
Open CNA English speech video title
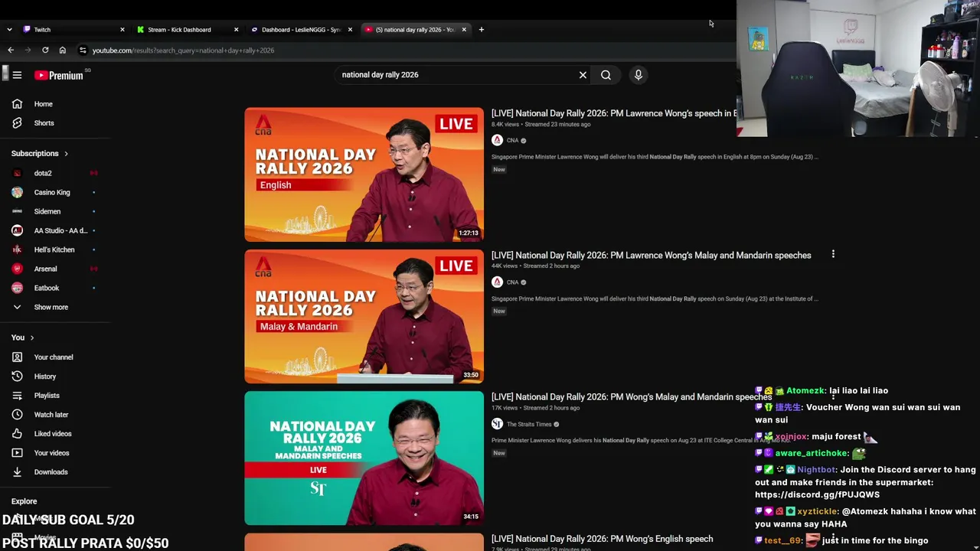[614, 113]
